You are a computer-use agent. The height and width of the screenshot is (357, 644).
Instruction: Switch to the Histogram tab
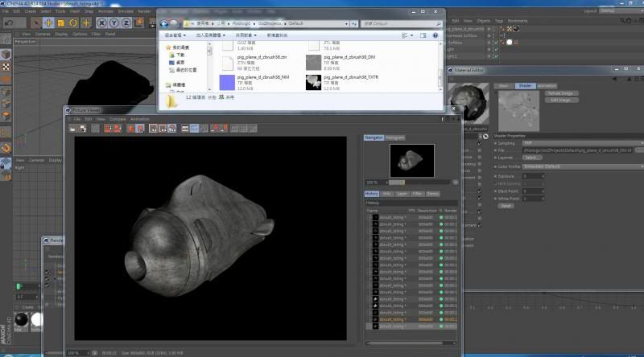coord(394,137)
